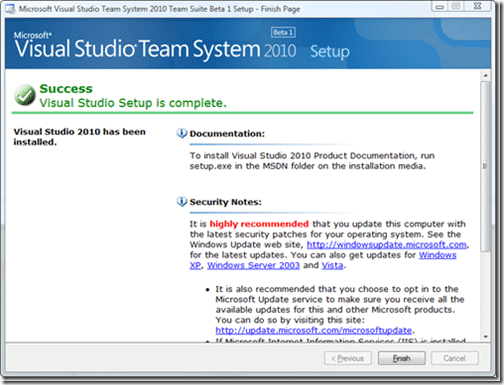
Task: Click the 'Documentation:' heading
Action: tap(227, 134)
